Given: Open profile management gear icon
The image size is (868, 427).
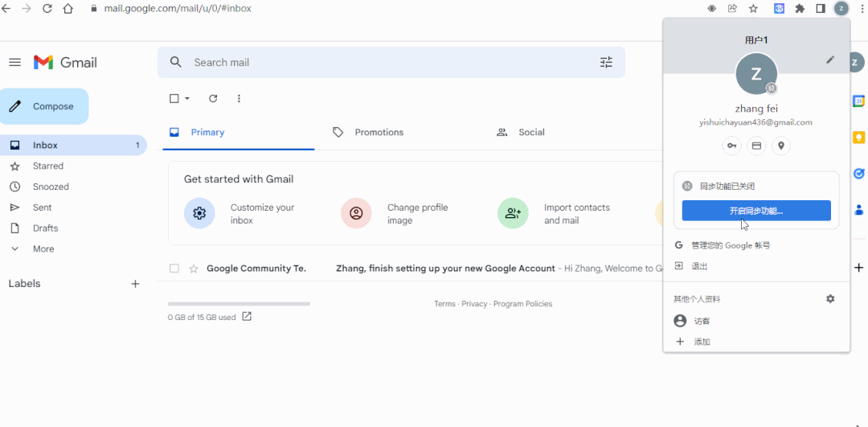Looking at the screenshot, I should [x=830, y=299].
